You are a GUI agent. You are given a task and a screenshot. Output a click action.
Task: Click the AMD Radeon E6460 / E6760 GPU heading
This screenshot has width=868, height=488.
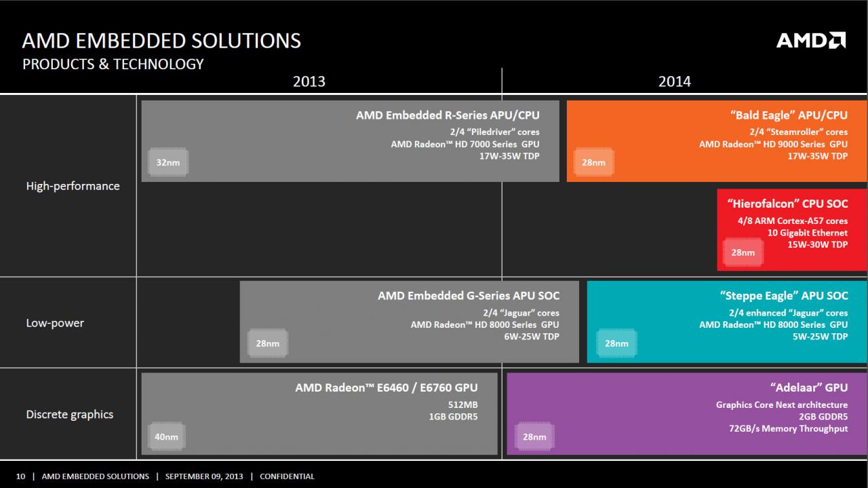pos(387,388)
